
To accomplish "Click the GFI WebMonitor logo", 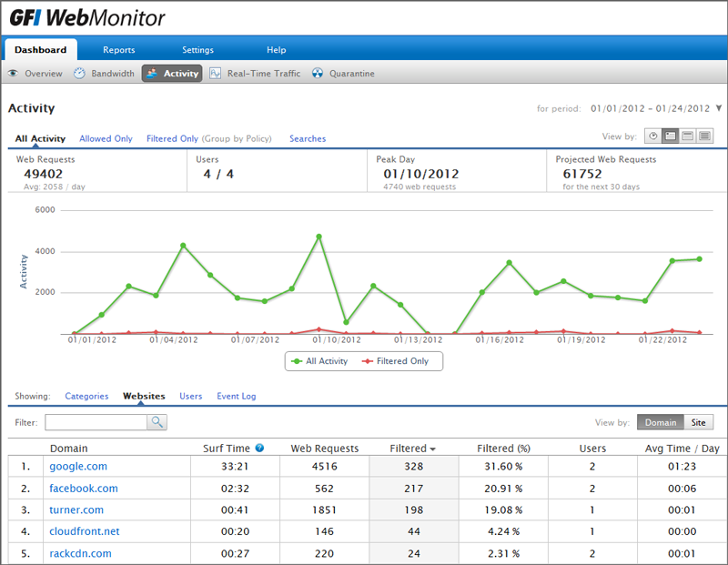I will pyautogui.click(x=87, y=18).
